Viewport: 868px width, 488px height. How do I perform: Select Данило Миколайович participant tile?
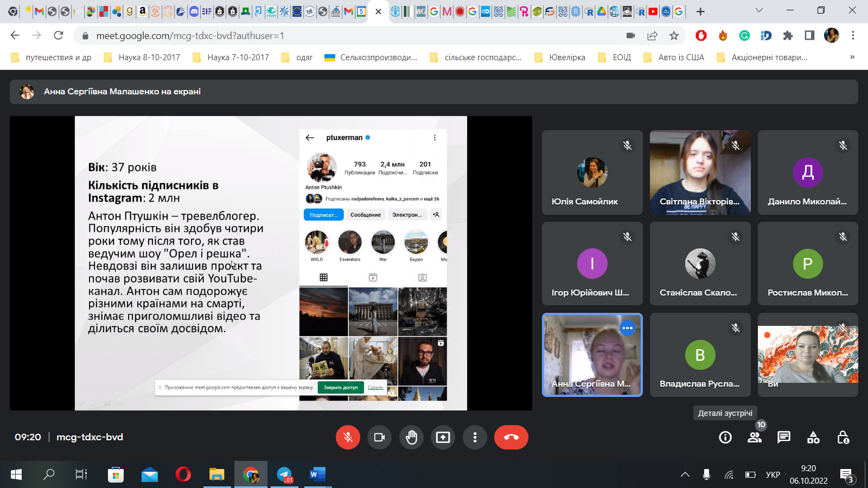point(808,172)
